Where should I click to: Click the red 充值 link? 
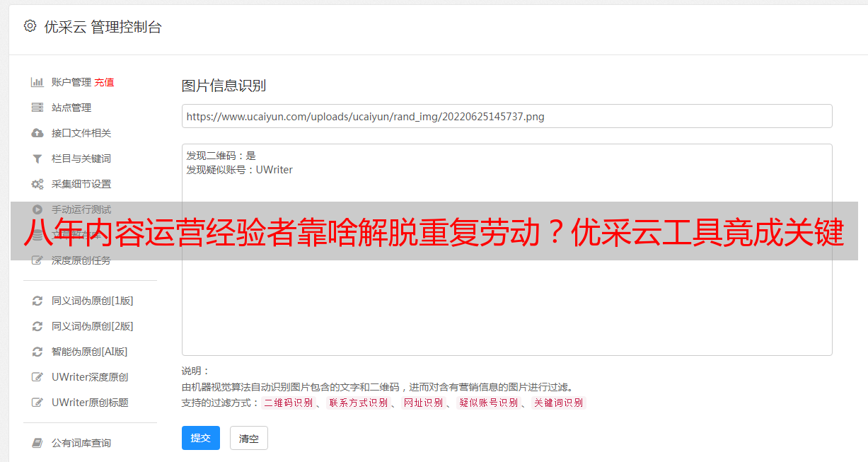[x=104, y=82]
